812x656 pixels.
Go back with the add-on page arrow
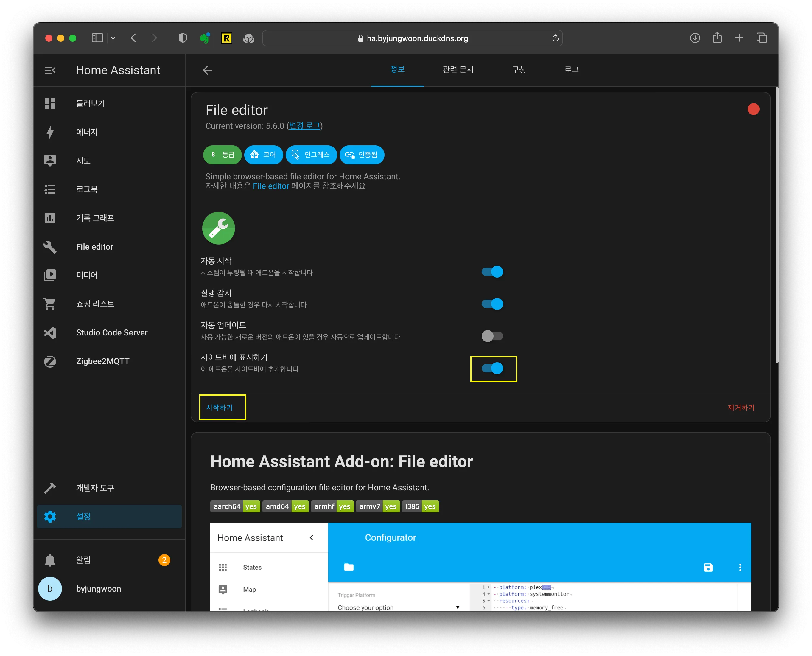click(207, 70)
